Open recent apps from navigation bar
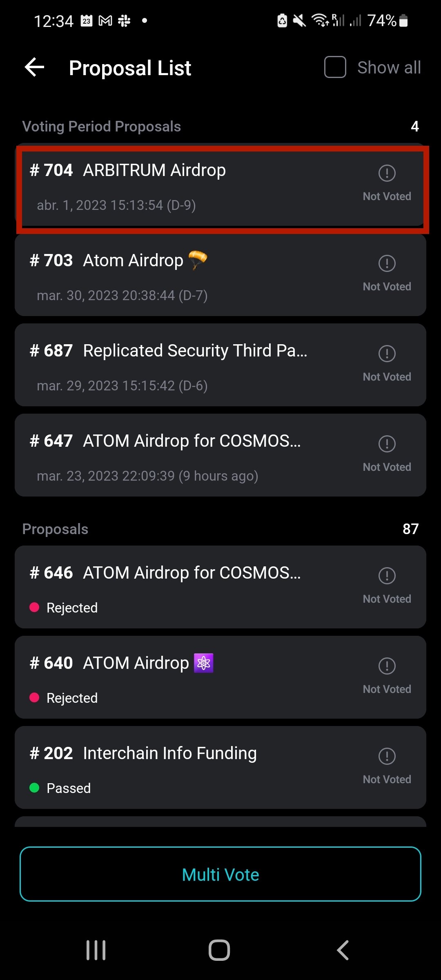Image resolution: width=441 pixels, height=980 pixels. 96,950
